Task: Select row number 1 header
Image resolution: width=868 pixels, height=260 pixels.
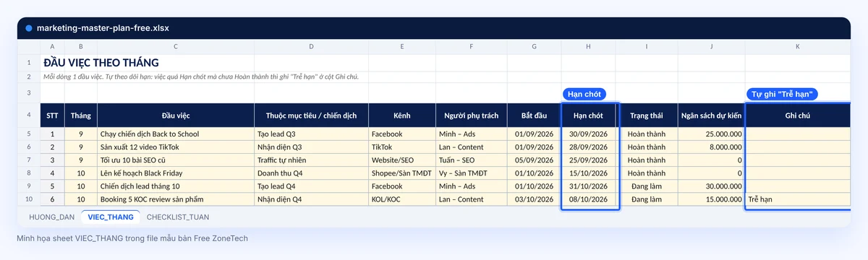Action: [x=29, y=63]
